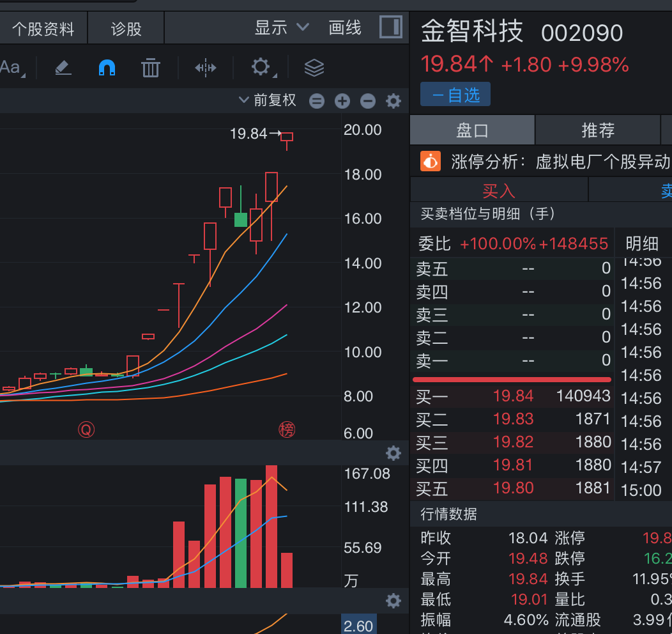This screenshot has width=672, height=634.
Task: Open the 个股资料 tab
Action: coord(43,29)
